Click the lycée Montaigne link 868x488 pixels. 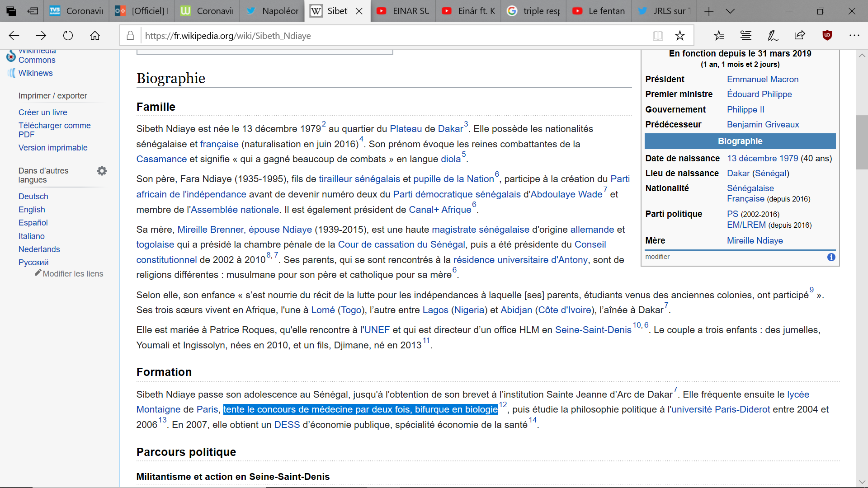[x=798, y=394]
